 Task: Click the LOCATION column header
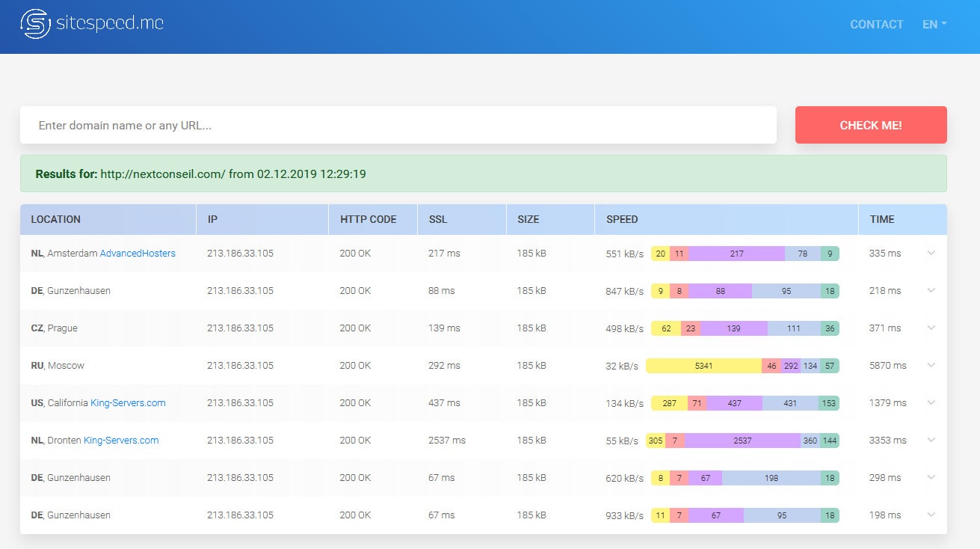108,219
